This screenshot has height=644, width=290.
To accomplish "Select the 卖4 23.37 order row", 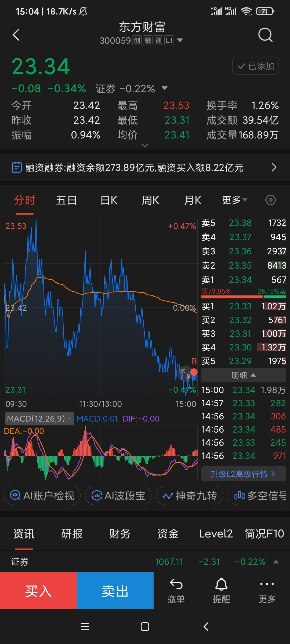I will (244, 237).
